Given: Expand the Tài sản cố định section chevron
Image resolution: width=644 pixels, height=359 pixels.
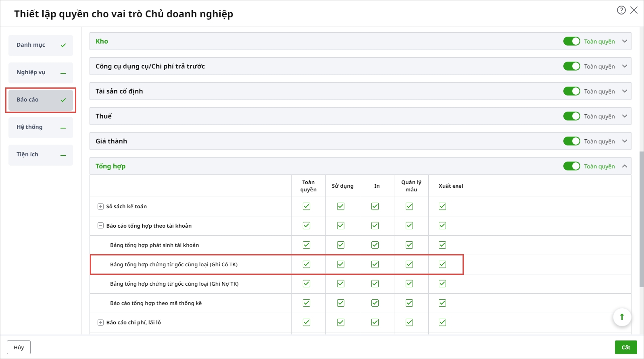Looking at the screenshot, I should (x=625, y=91).
